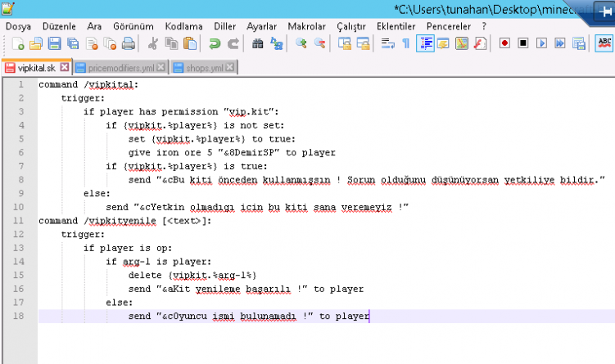Viewport: 615px width, 364px height.
Task: Cut selection with the scissors icon
Action: [x=152, y=43]
